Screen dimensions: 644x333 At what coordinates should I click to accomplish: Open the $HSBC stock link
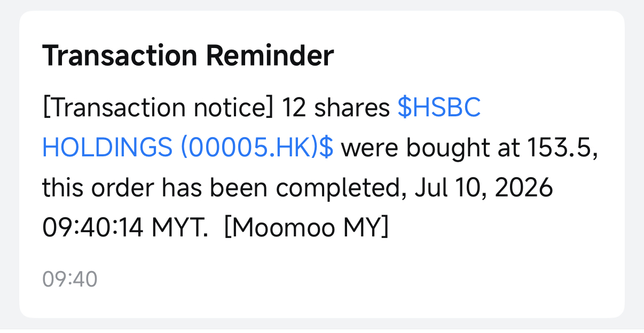coord(439,109)
